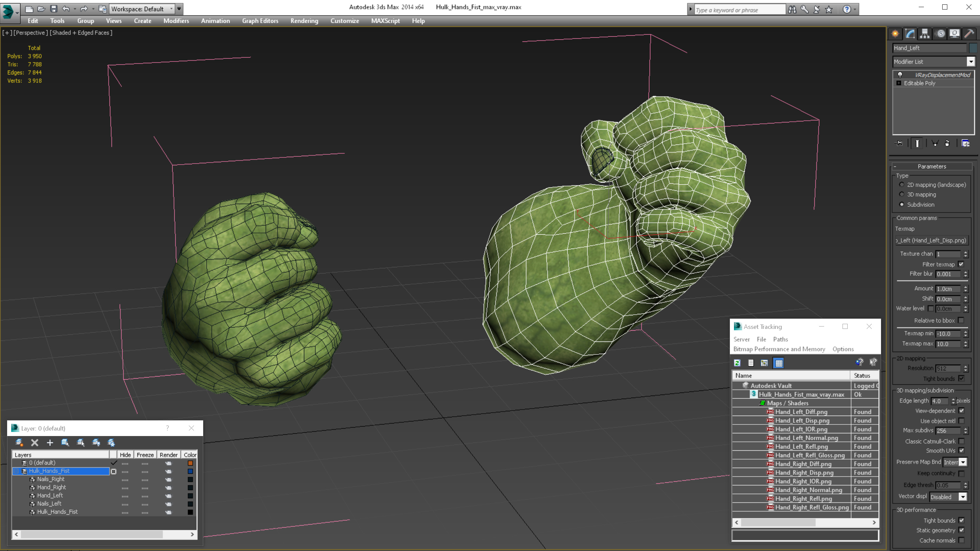Open the Display command panel tab

tap(954, 33)
